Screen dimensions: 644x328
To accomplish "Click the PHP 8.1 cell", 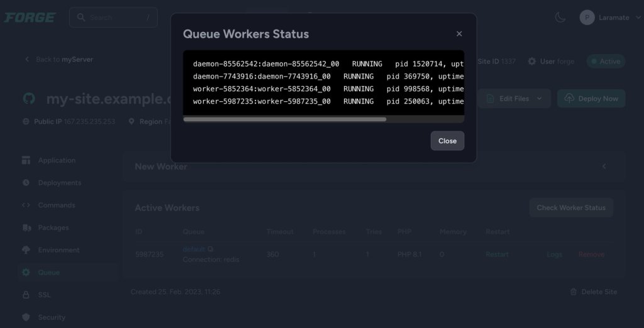I will (409, 254).
